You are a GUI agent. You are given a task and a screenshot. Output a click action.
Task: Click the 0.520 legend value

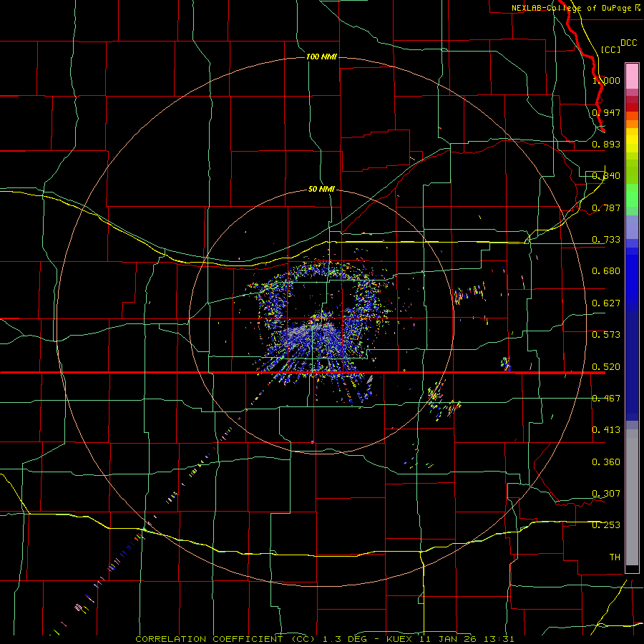(x=606, y=367)
